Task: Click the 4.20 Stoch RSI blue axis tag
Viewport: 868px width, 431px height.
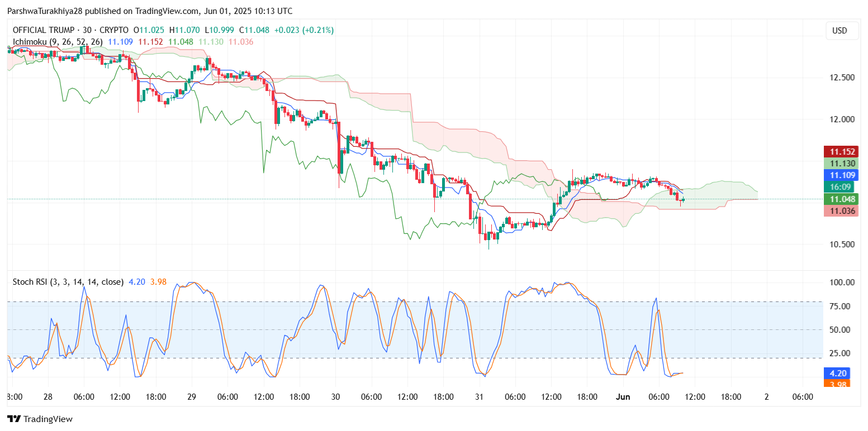Action: [837, 372]
